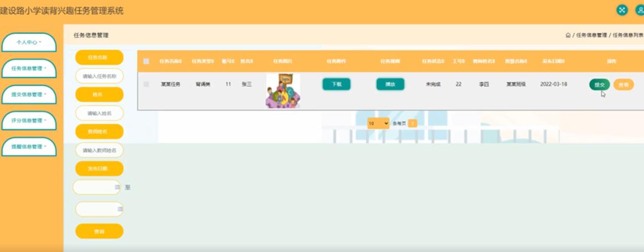Go to page 1 in pagination

click(413, 124)
